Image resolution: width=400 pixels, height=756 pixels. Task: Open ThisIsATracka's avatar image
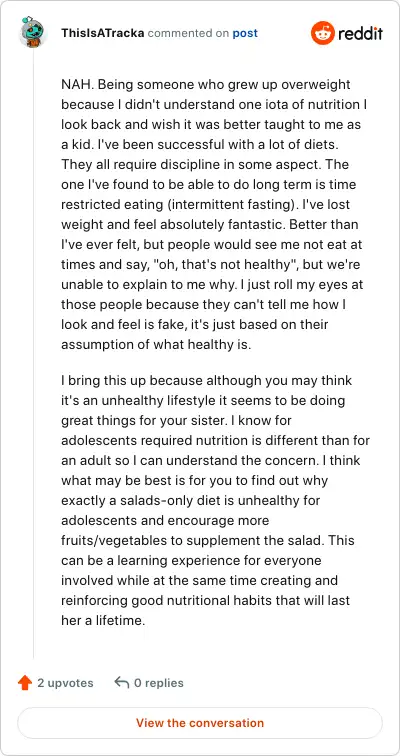[x=33, y=33]
